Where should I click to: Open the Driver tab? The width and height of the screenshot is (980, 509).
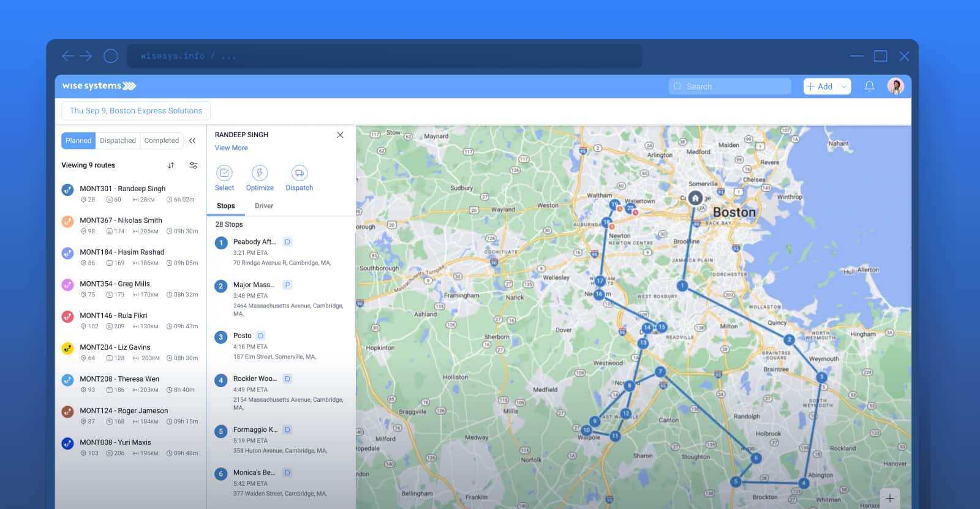[264, 206]
